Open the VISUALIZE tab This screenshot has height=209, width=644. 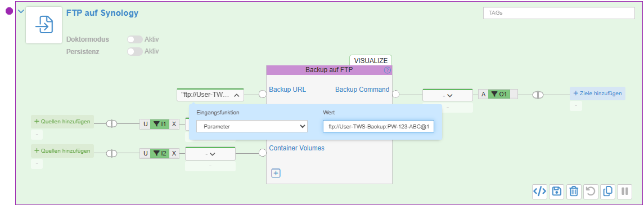pos(371,60)
